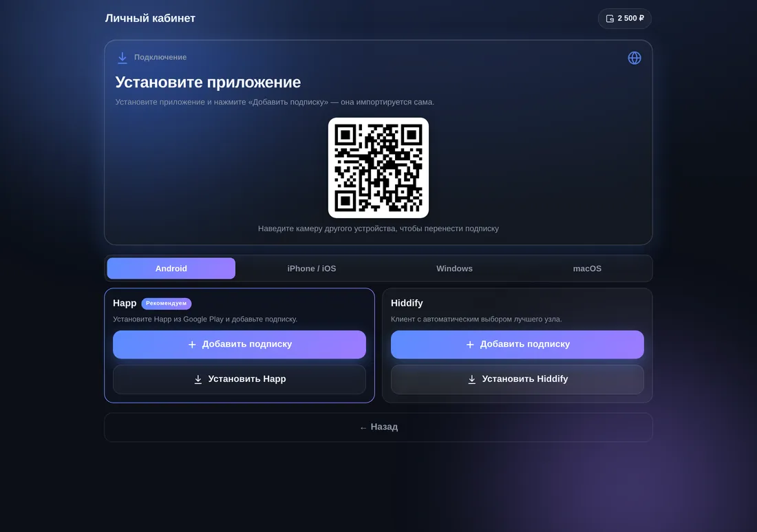This screenshot has width=757, height=532.
Task: Click the Happ card title
Action: coord(125,304)
